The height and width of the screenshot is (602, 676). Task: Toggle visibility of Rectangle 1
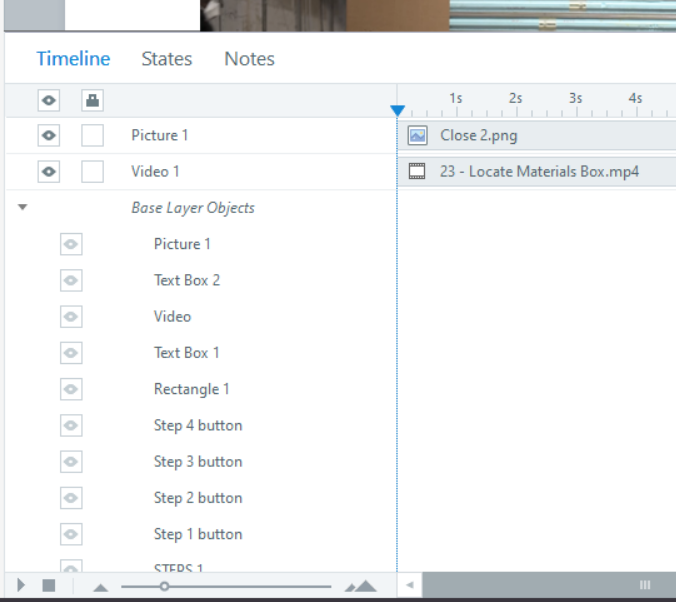click(71, 389)
